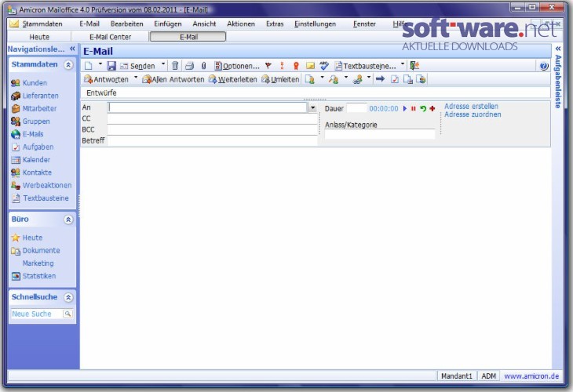The width and height of the screenshot is (573, 392).
Task: Expand the Aufgabenleiste sidebar
Action: pyautogui.click(x=558, y=49)
